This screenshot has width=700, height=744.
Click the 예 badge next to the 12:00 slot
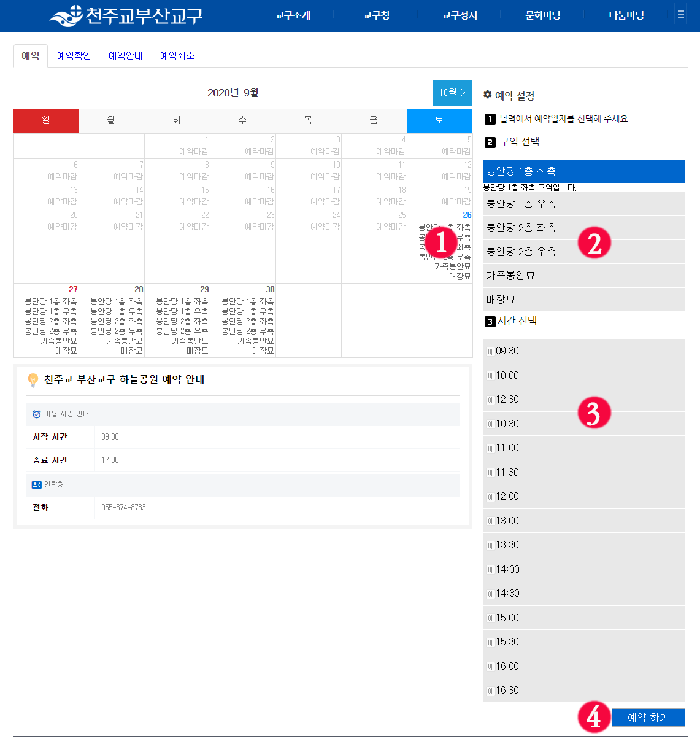[490, 496]
